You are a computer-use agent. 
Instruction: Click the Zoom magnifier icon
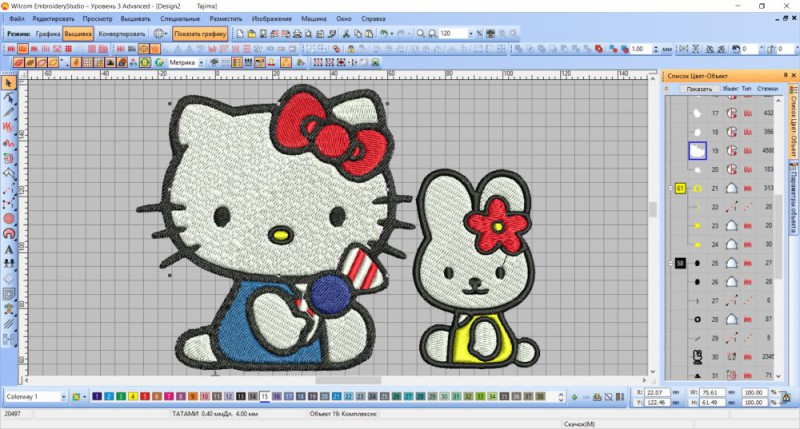[x=421, y=34]
